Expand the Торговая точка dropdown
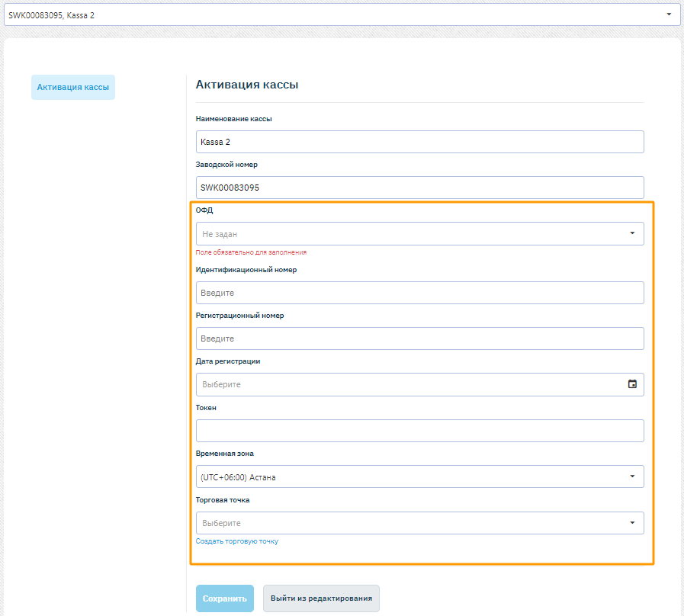 point(419,523)
